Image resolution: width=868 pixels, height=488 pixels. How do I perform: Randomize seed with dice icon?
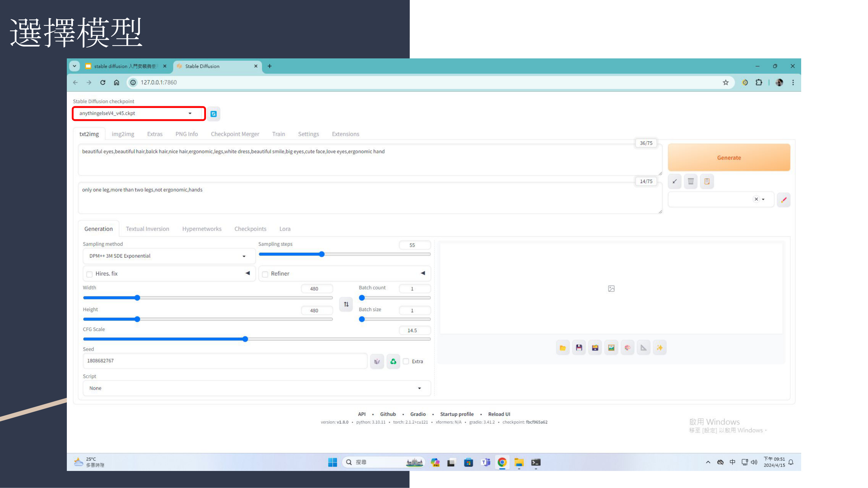pos(377,361)
